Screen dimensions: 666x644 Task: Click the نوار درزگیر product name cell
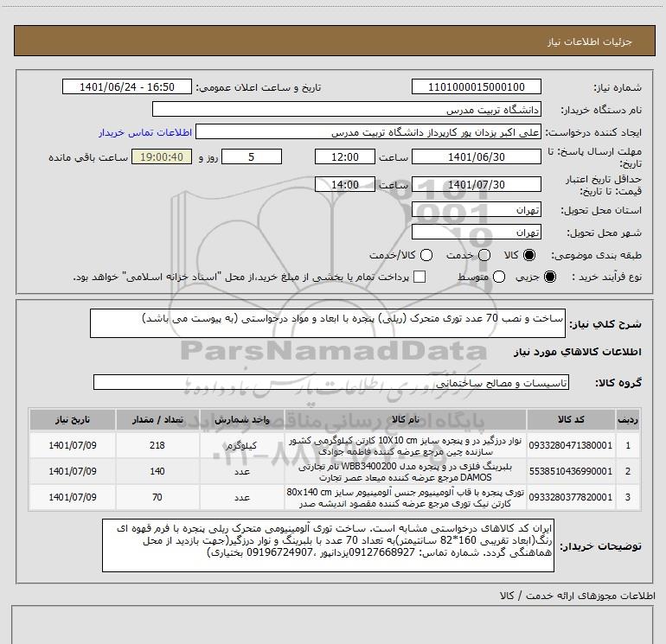(405, 446)
